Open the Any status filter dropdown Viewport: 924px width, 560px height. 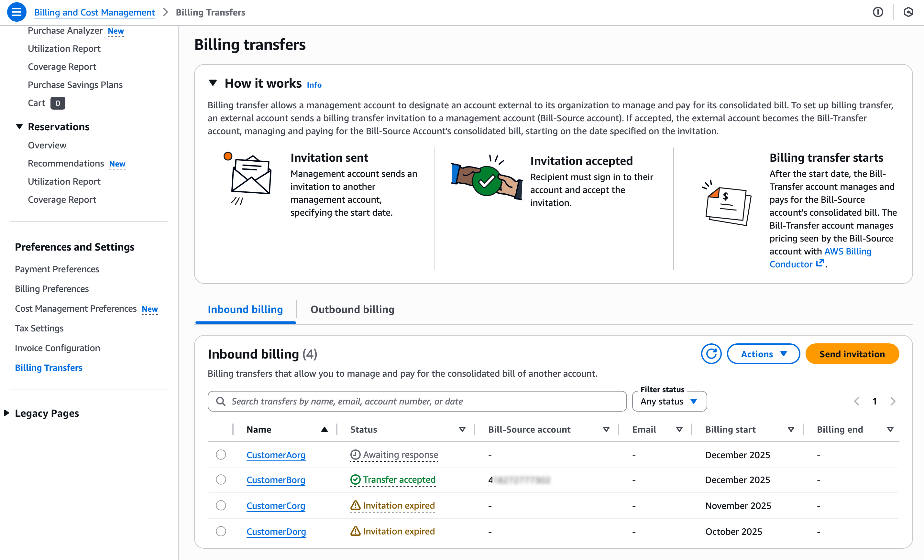(x=669, y=401)
